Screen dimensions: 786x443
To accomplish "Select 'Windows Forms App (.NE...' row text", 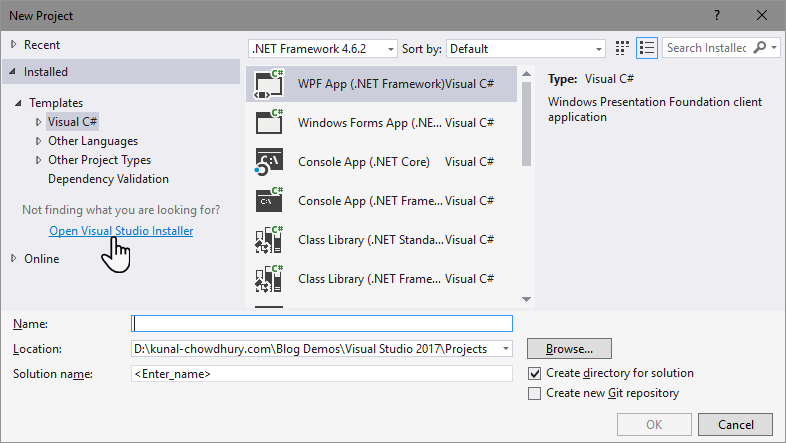I will (370, 123).
